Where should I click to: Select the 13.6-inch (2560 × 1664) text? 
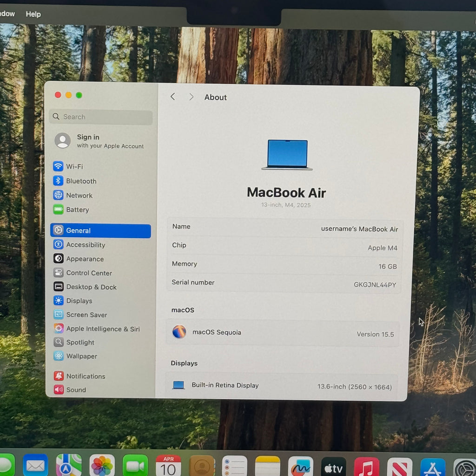355,387
